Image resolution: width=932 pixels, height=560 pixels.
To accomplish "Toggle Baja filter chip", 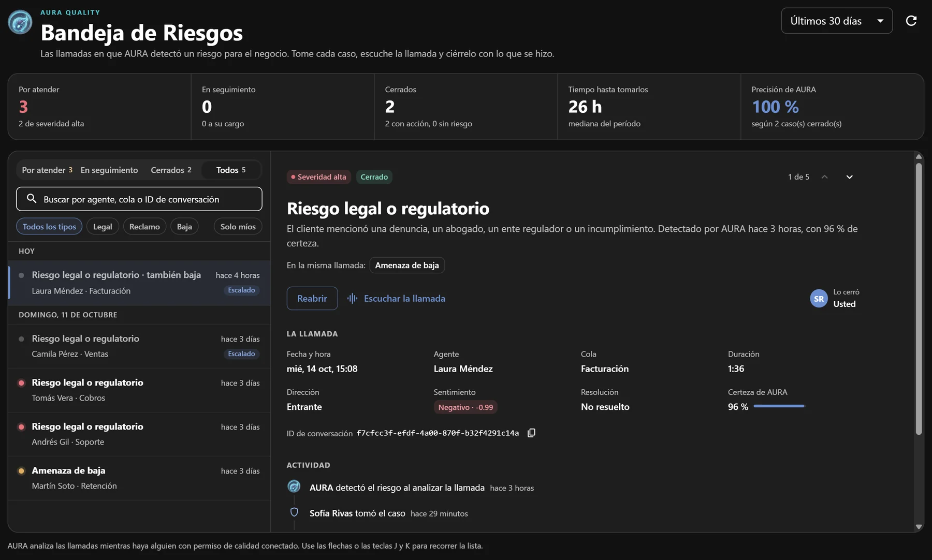I will pyautogui.click(x=184, y=227).
